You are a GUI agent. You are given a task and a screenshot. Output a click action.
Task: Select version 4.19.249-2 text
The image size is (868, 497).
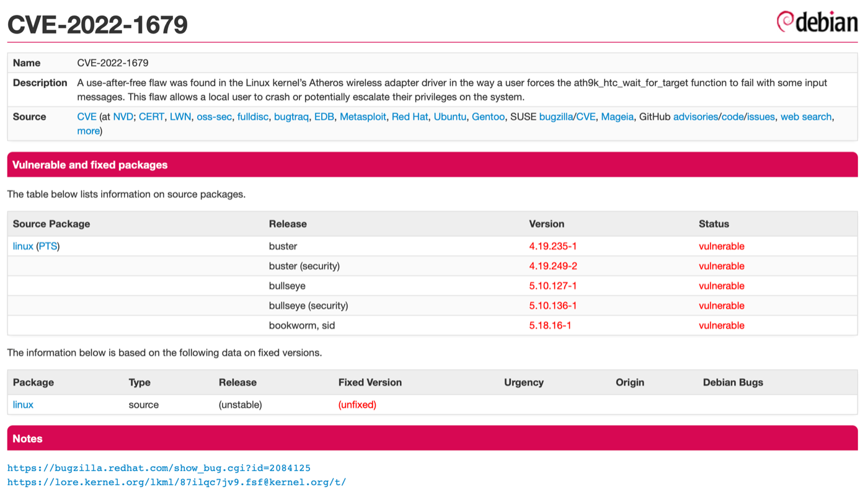tap(553, 266)
